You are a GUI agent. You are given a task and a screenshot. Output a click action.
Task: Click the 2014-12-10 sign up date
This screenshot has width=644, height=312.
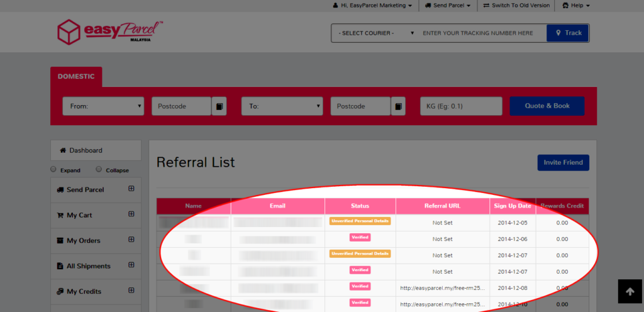[512, 304]
